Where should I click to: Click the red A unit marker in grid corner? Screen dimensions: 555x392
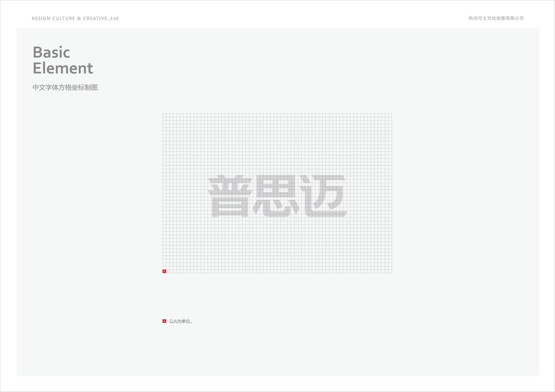164,271
